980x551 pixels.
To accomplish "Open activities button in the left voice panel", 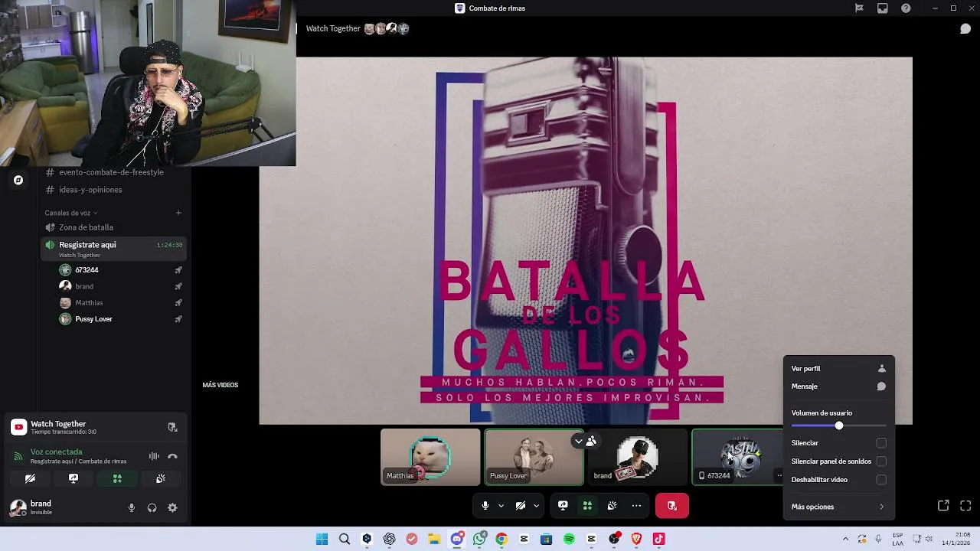I will tap(117, 478).
